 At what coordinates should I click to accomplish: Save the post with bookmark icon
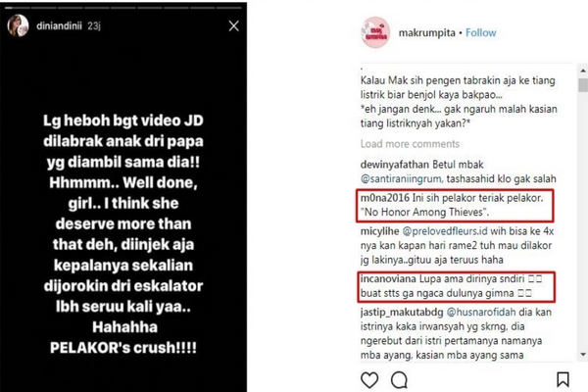pyautogui.click(x=563, y=379)
